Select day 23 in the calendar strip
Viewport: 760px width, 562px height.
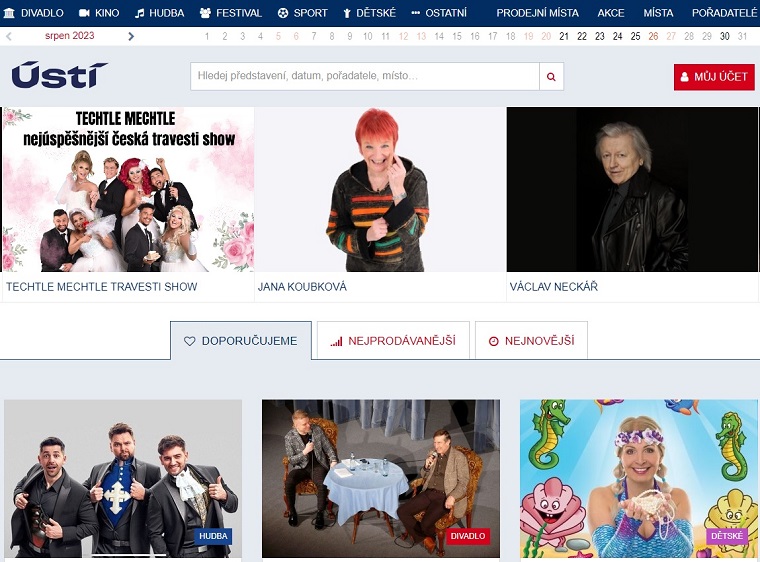(x=600, y=36)
